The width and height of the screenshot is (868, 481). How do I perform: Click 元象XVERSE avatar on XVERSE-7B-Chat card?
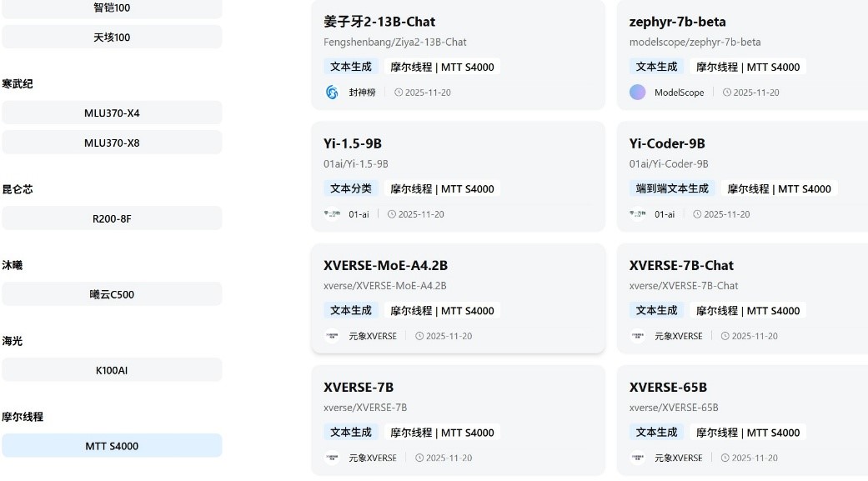point(638,336)
